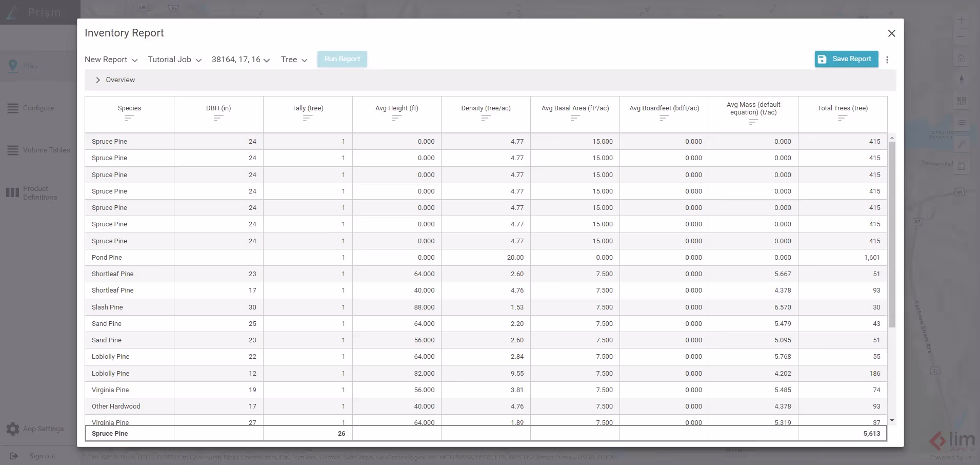
Task: Click the basemap gallery grid icon
Action: click(x=962, y=101)
